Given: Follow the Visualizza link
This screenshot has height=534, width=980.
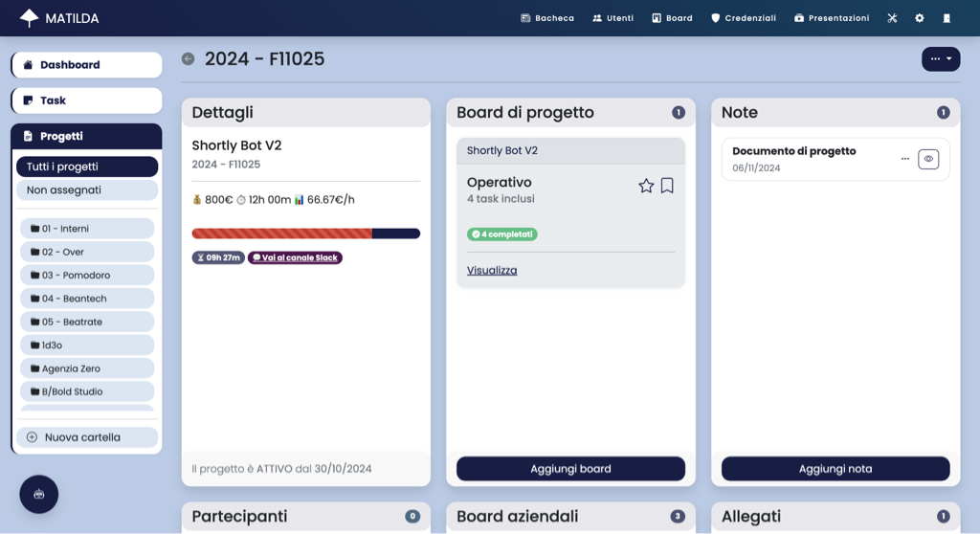Looking at the screenshot, I should pyautogui.click(x=492, y=271).
